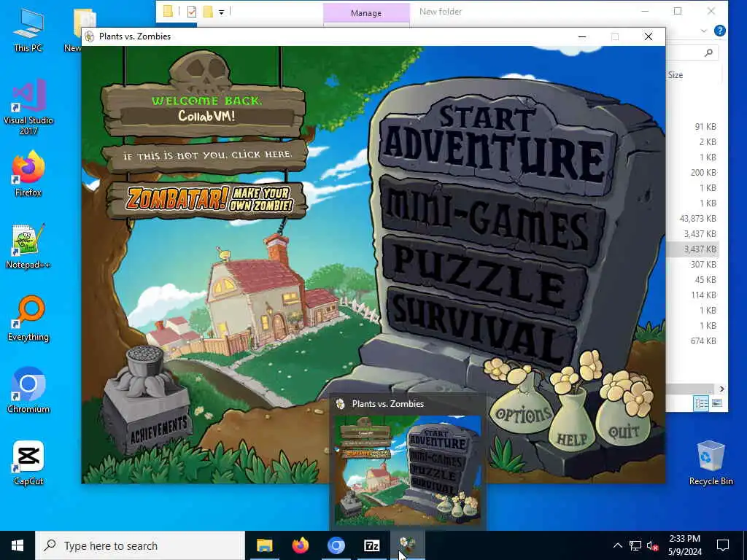Viewport: 747px width, 560px height.
Task: Open the network status tray icon
Action: click(x=635, y=545)
